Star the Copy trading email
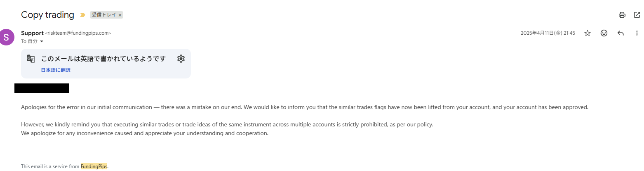This screenshot has height=171, width=644. 588,33
